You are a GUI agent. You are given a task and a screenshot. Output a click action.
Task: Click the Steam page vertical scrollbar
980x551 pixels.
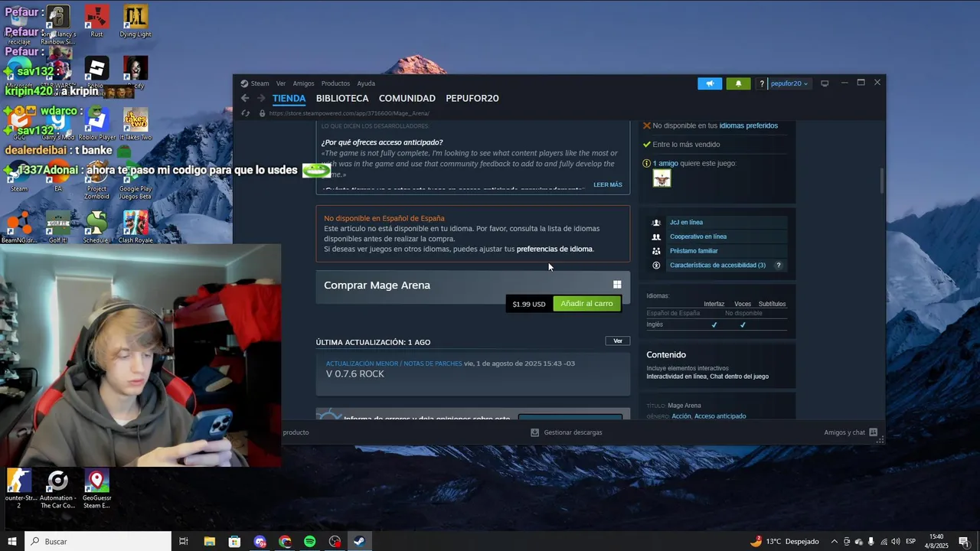881,181
